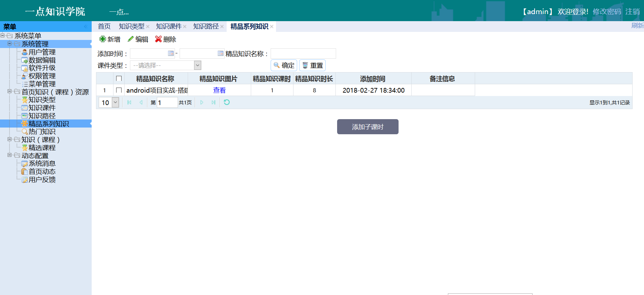Viewport: 644px width, 295px height.
Task: Open the page size dropdown
Action: click(x=115, y=102)
